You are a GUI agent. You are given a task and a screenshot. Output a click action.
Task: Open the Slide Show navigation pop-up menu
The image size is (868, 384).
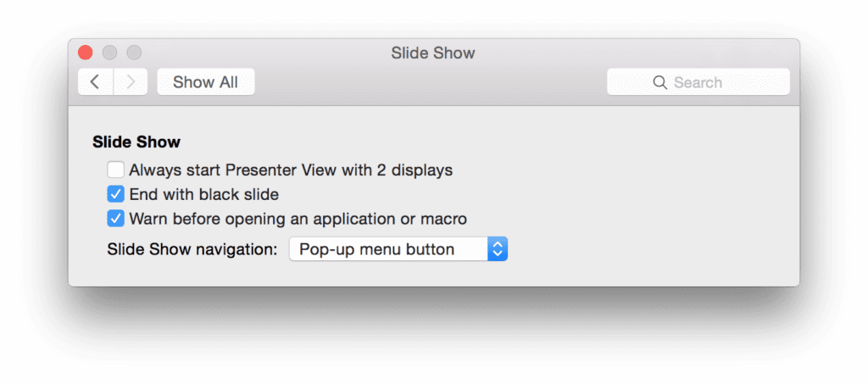(x=398, y=249)
